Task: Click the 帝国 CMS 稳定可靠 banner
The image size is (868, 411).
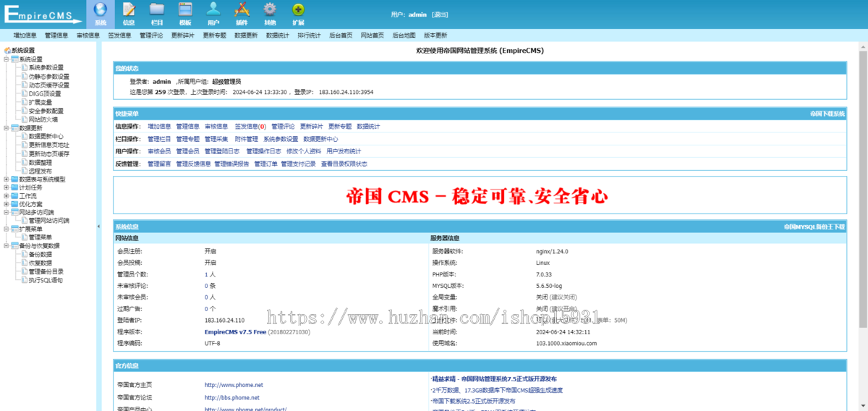Action: tap(477, 195)
